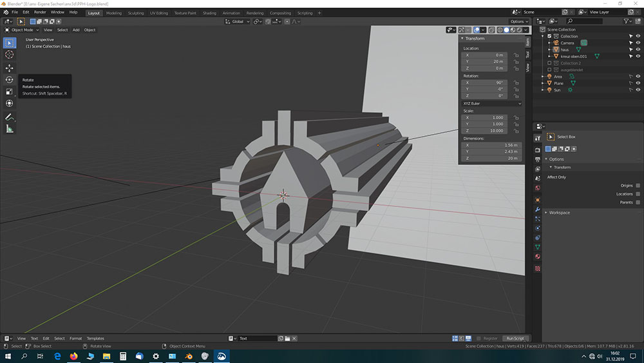Select the Move tool in the toolbar
The image size is (644, 363).
(9, 68)
